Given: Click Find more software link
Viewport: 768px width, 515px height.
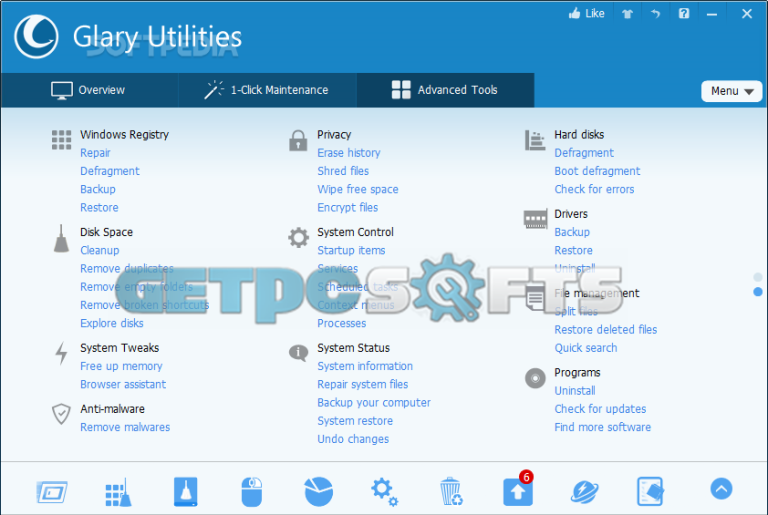Looking at the screenshot, I should (x=602, y=427).
